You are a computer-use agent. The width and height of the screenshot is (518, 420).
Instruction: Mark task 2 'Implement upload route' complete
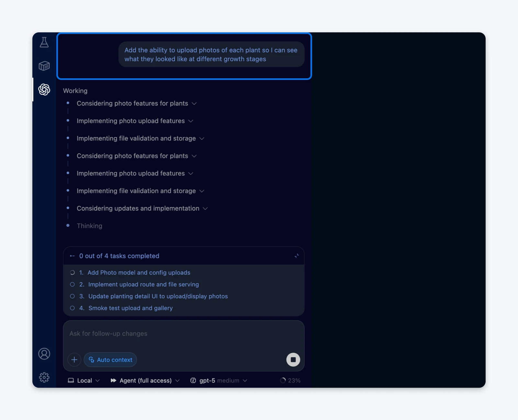coord(72,284)
